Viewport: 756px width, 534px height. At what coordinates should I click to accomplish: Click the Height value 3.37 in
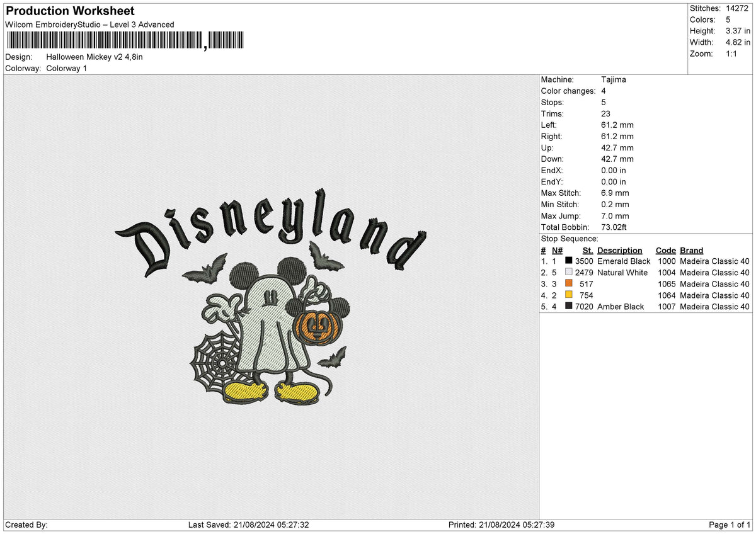pyautogui.click(x=738, y=31)
